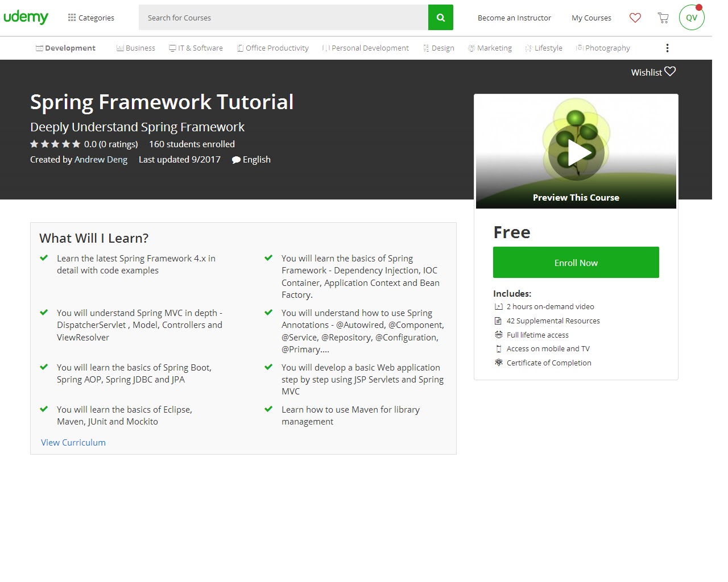Click the on-demand video icon
The width and height of the screenshot is (728, 582).
[x=499, y=306]
